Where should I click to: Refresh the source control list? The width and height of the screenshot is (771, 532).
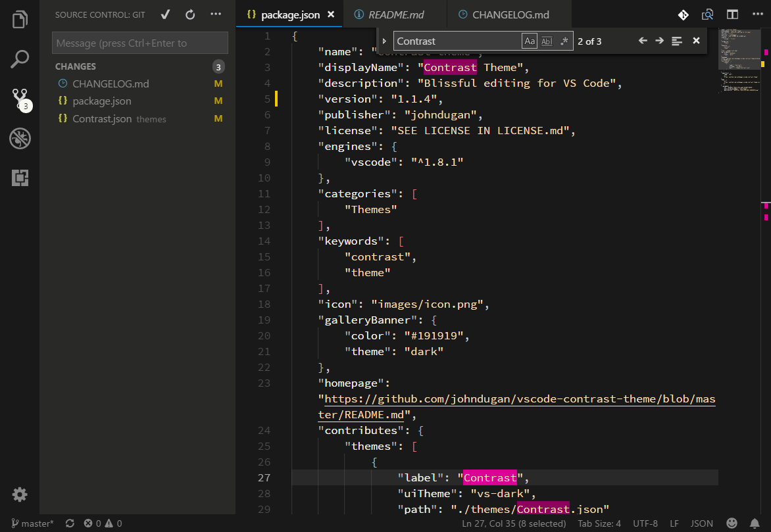190,14
